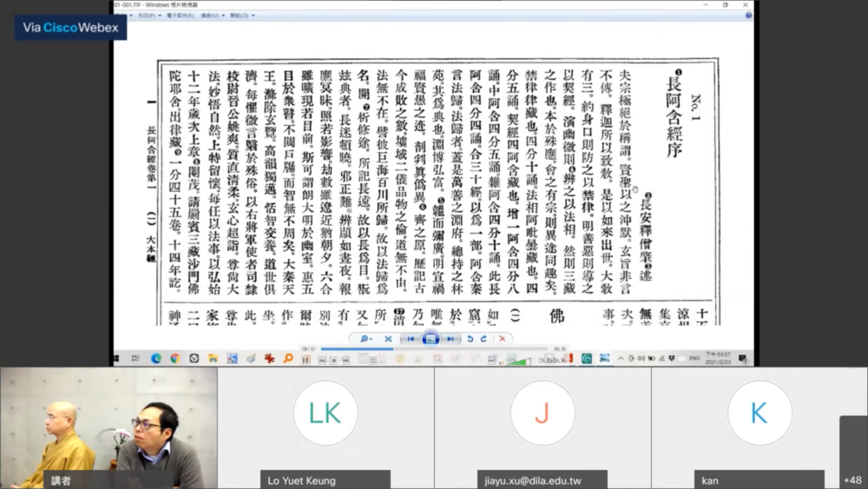Select the speaker video thumbnail
Image resolution: width=868 pixels, height=489 pixels.
pos(108,427)
